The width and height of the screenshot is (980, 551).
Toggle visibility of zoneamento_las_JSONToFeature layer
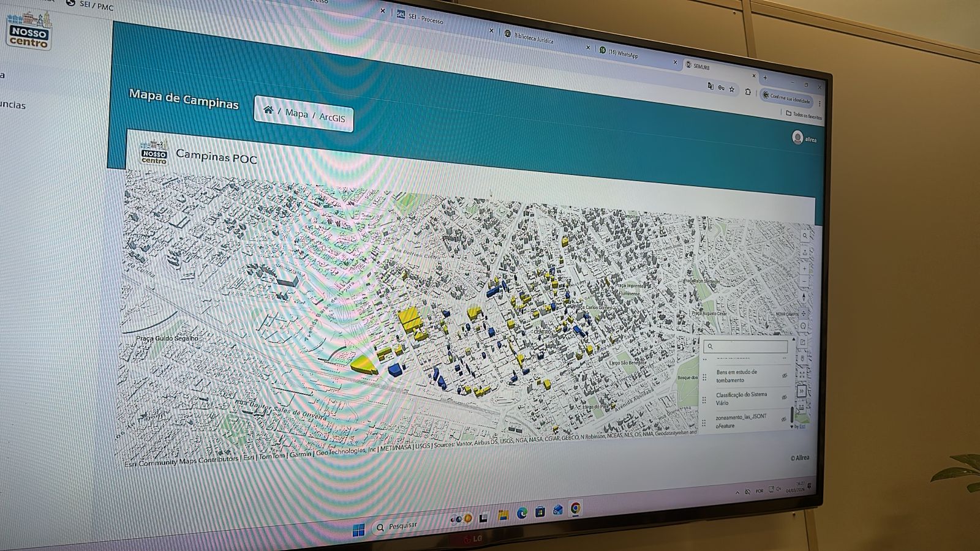pyautogui.click(x=783, y=419)
